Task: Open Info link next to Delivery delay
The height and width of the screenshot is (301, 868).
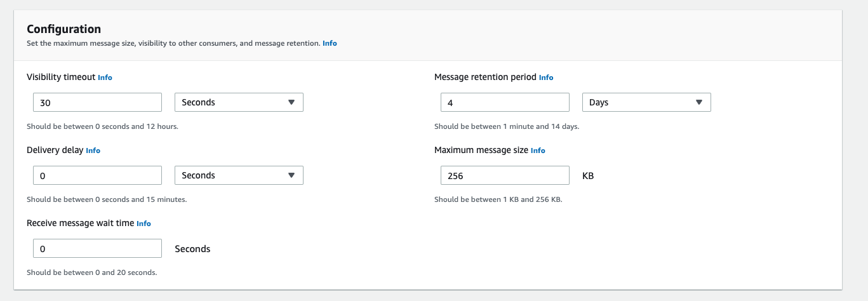Action: click(93, 150)
